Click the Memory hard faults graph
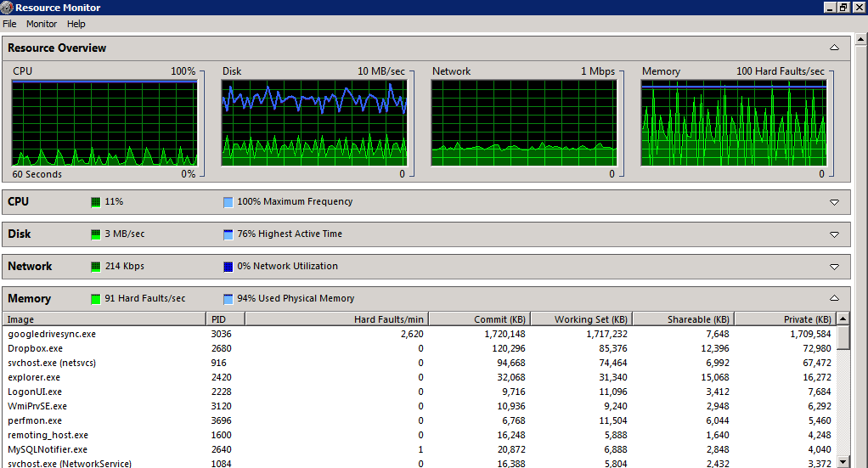868x468 pixels. (733, 123)
